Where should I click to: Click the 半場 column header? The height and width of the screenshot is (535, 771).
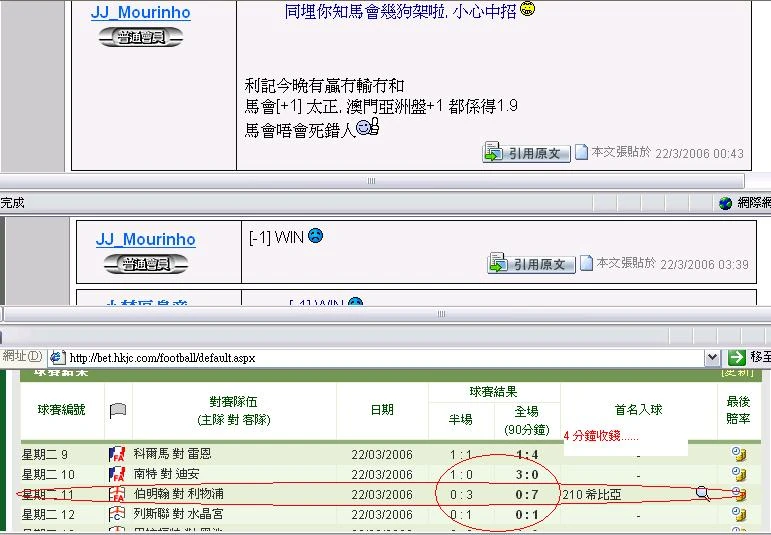[x=460, y=419]
